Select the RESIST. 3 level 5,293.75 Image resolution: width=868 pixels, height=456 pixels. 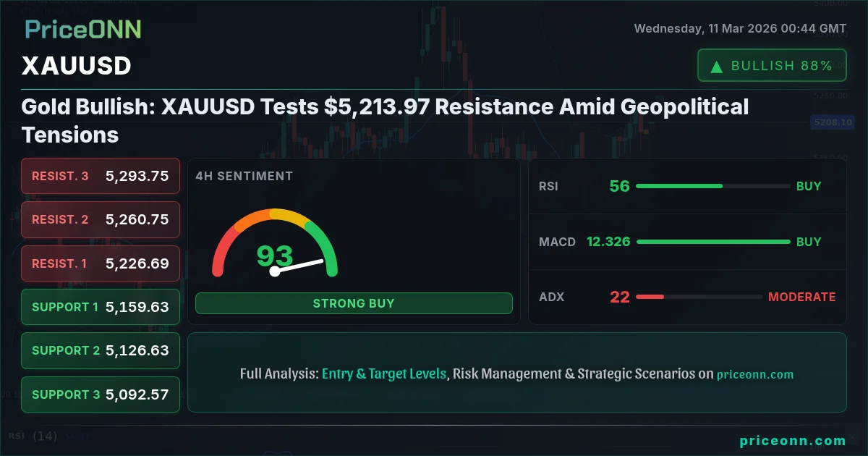coord(101,176)
